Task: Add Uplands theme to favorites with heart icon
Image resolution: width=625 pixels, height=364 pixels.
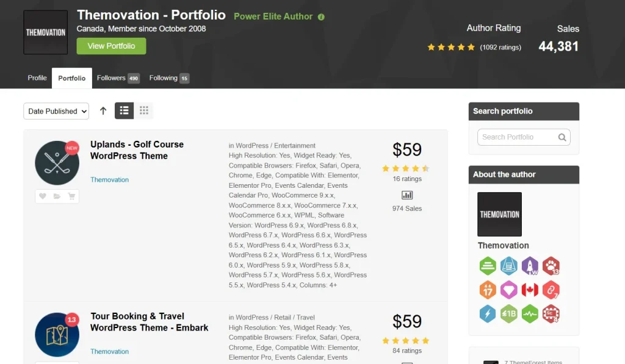Action: (x=43, y=196)
